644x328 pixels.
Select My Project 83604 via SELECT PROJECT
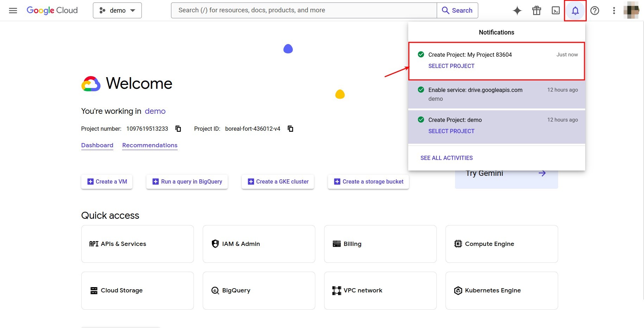(x=451, y=66)
